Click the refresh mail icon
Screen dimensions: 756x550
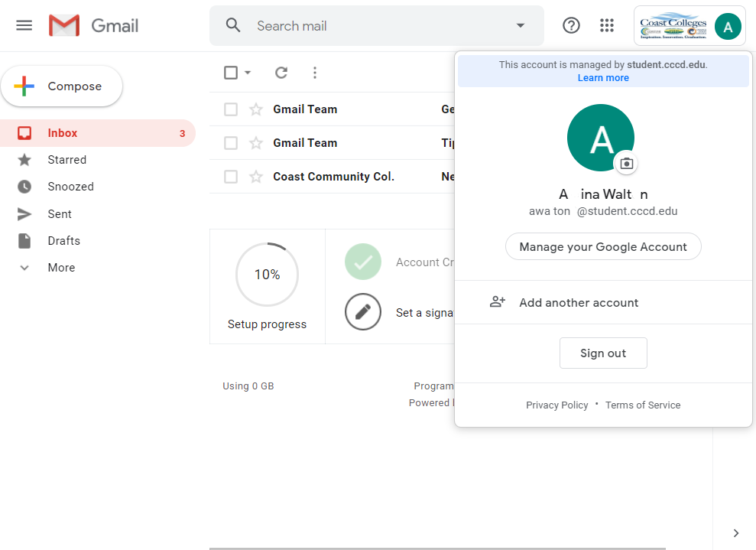click(281, 73)
